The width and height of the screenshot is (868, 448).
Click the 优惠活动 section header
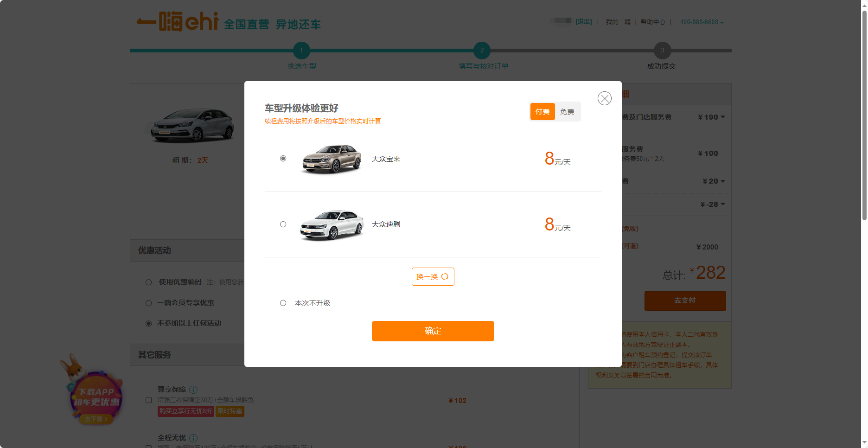pos(154,250)
